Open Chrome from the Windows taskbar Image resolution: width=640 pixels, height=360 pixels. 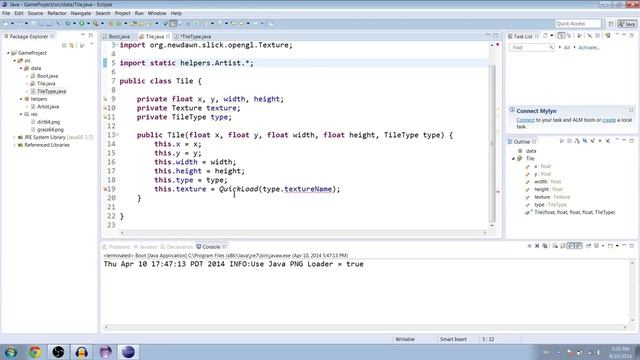point(35,352)
